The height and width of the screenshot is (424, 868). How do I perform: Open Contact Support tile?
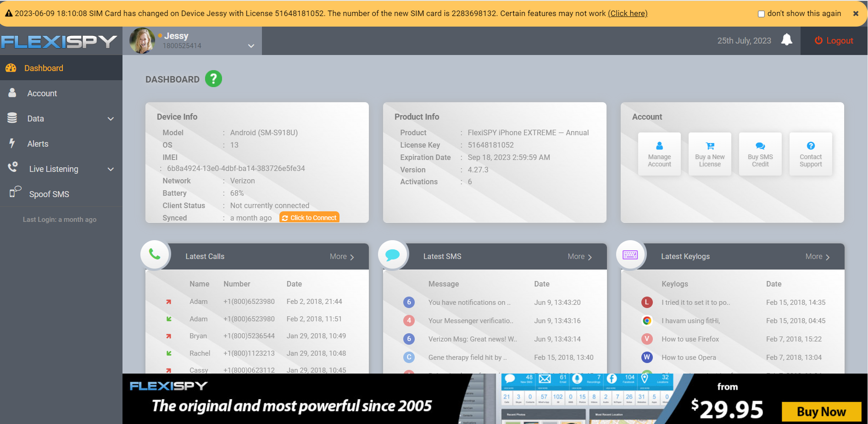coord(811,154)
